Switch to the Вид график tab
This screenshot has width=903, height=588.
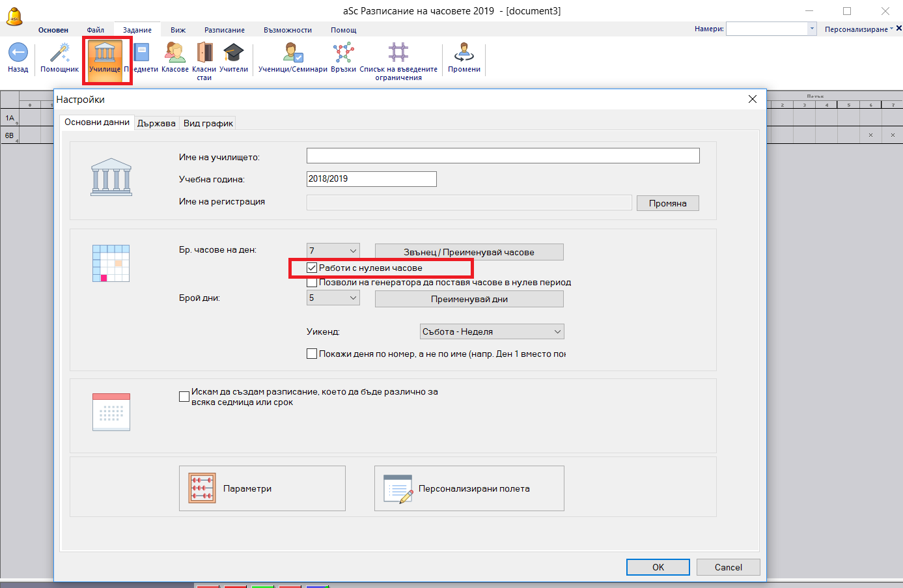pos(208,123)
